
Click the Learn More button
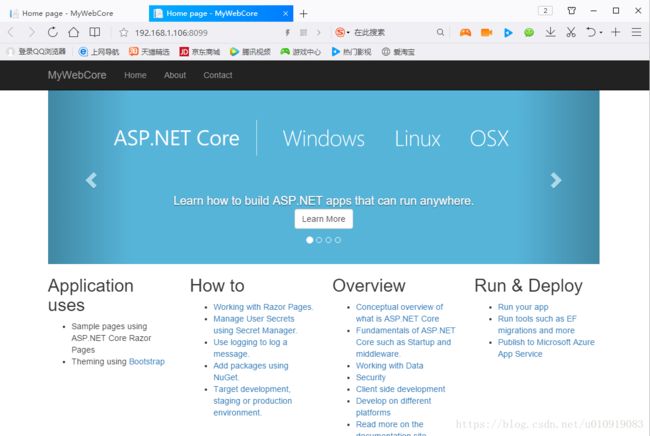pyautogui.click(x=323, y=219)
